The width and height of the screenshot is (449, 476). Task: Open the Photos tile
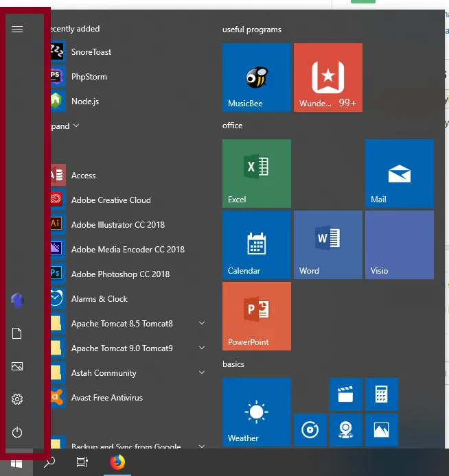point(382,430)
